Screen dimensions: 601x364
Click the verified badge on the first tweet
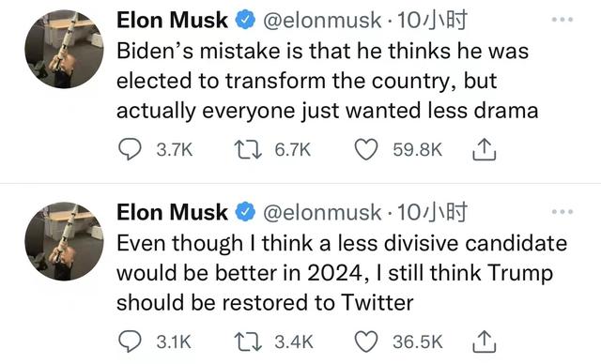[245, 20]
